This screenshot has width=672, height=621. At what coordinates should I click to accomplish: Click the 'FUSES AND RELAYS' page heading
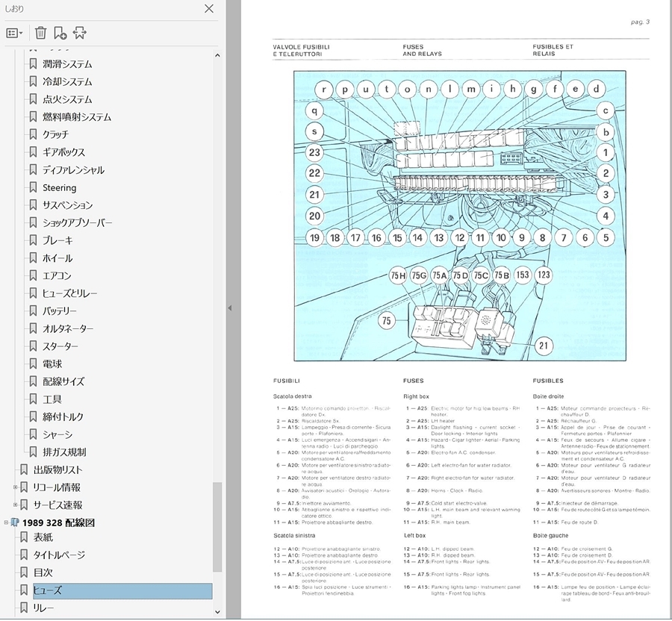click(422, 50)
